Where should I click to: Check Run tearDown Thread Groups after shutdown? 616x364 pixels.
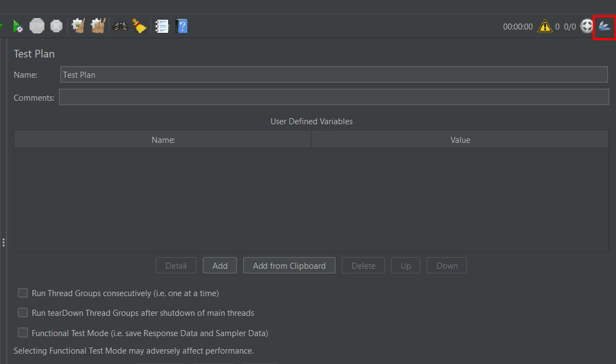tap(22, 313)
